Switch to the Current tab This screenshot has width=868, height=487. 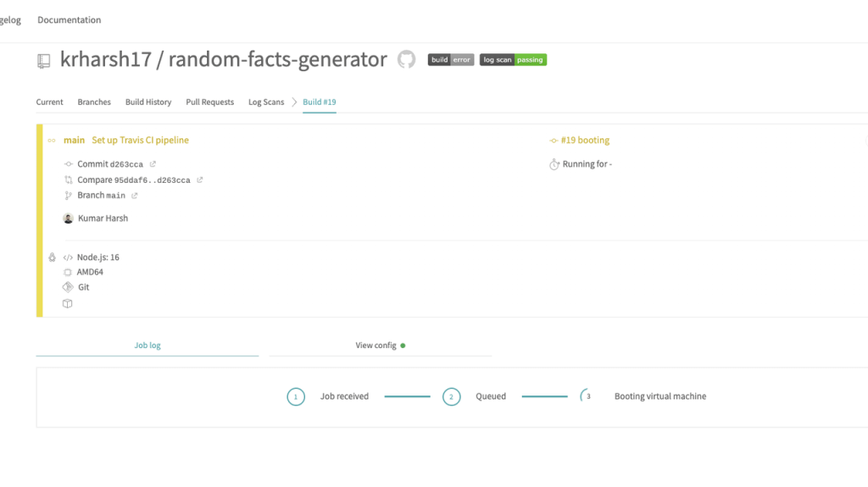[49, 102]
